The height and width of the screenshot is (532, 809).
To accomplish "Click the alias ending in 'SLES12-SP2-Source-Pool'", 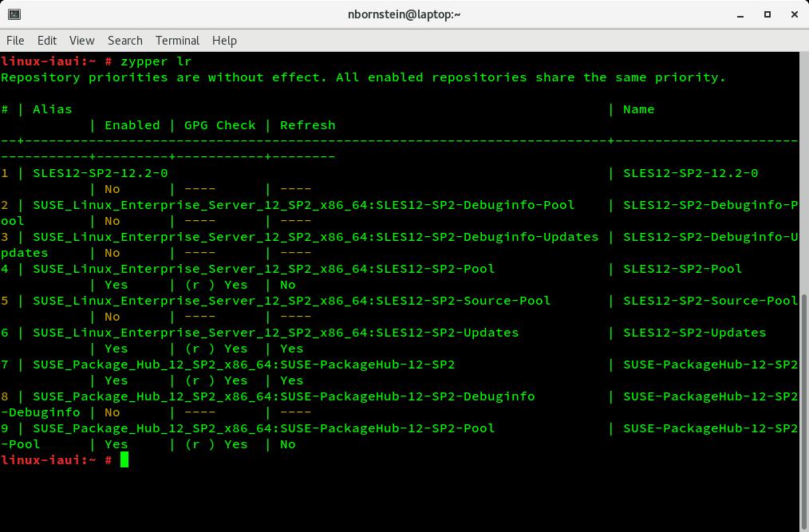I will pos(291,301).
